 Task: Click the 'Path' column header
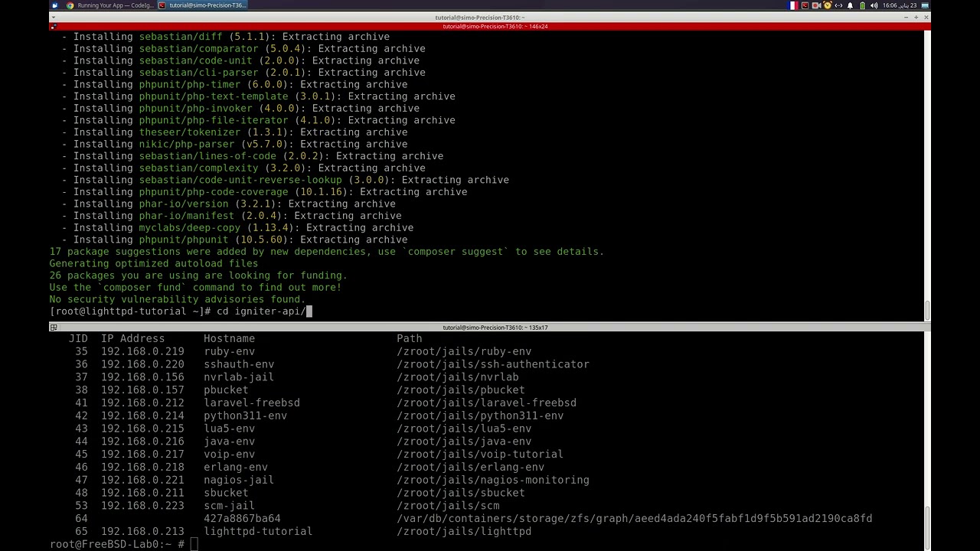tap(410, 338)
